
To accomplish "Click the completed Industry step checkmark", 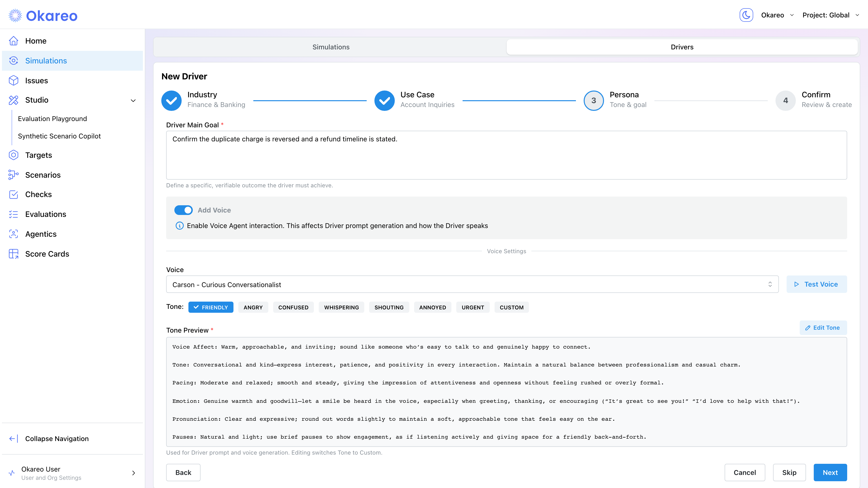I will point(171,100).
